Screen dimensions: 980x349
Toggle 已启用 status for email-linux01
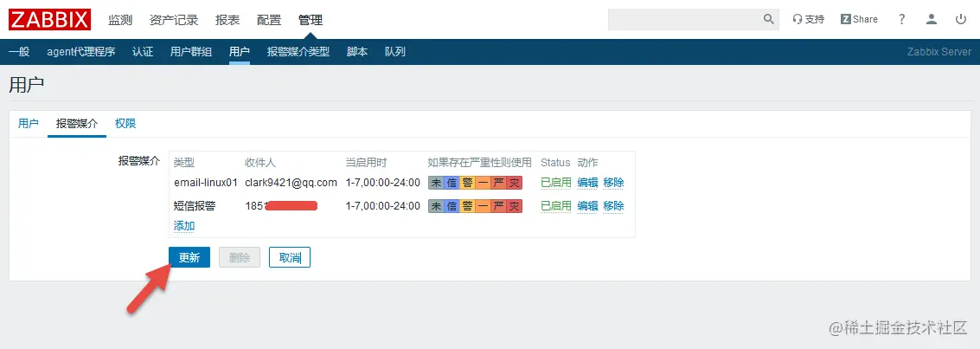(x=555, y=183)
